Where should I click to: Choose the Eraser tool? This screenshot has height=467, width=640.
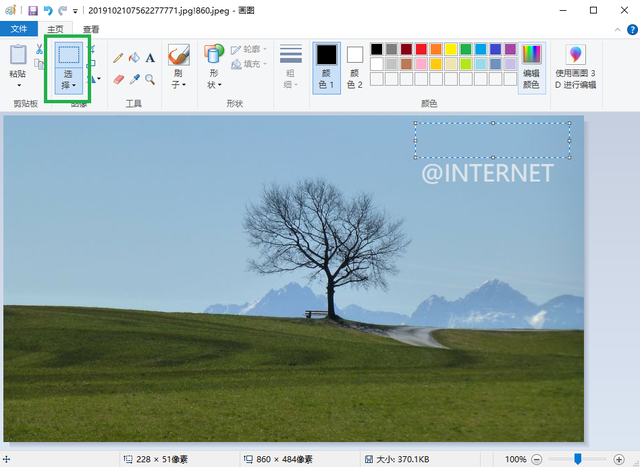[118, 78]
